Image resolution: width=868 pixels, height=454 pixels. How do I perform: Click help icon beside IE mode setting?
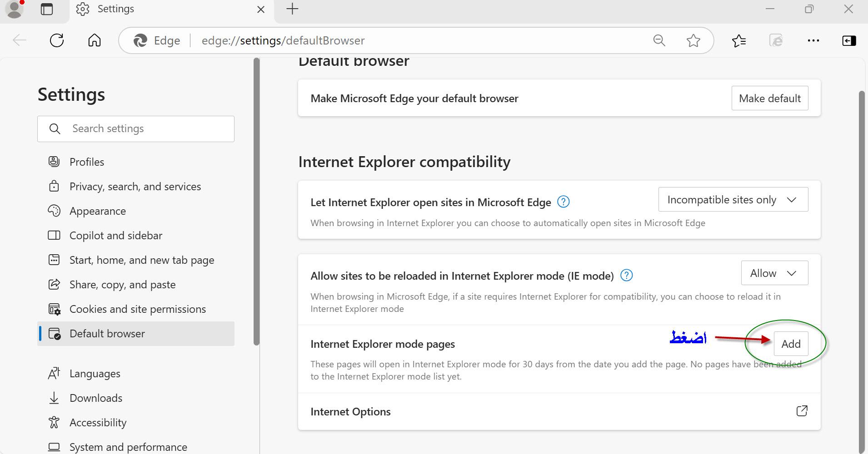click(x=626, y=276)
